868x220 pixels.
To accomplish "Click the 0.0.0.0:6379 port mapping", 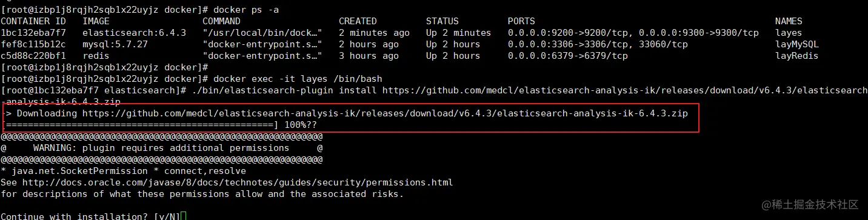I will (x=567, y=56).
